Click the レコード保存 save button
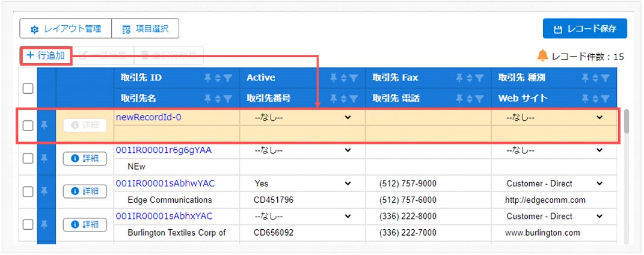644x255 pixels. (x=585, y=29)
